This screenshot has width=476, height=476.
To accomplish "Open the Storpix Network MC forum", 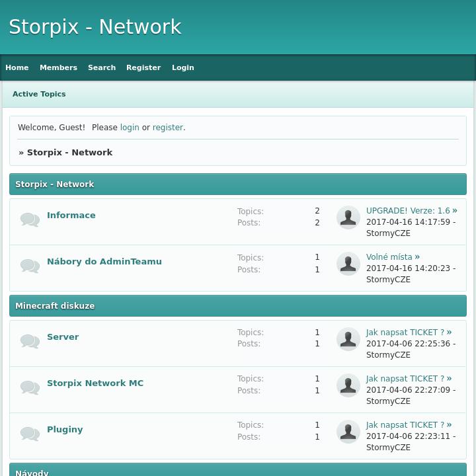I will tap(95, 383).
